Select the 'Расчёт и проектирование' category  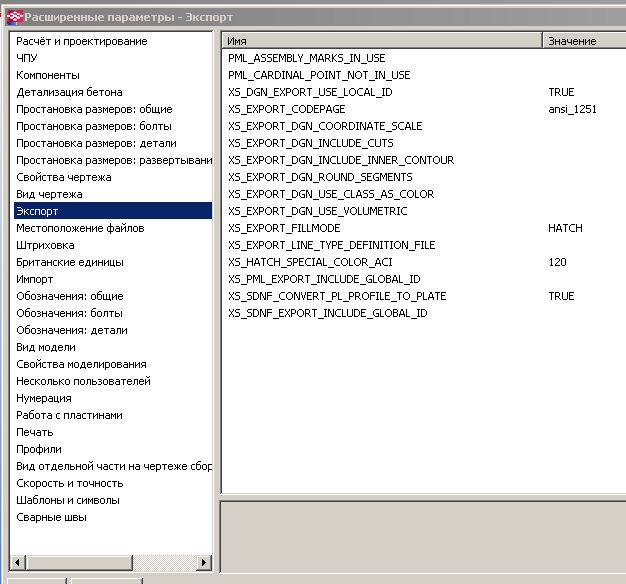coord(82,41)
